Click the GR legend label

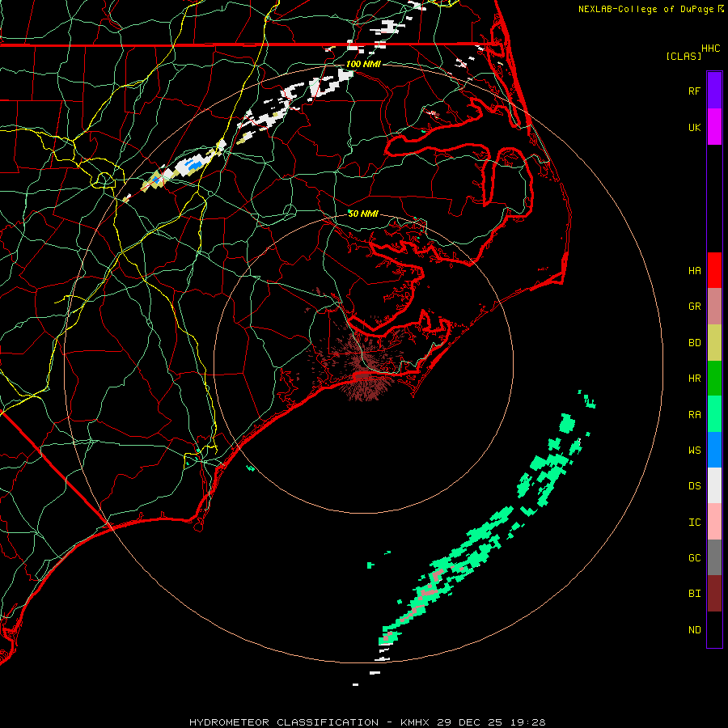tap(694, 307)
